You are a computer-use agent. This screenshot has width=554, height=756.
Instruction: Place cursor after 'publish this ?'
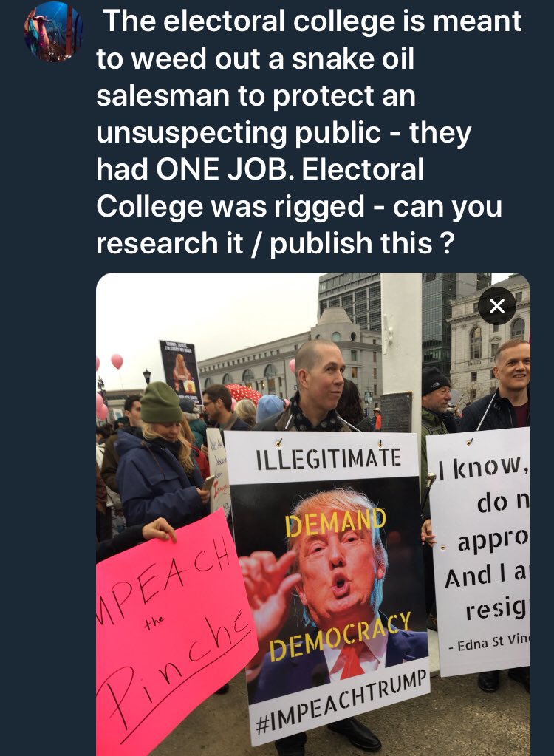456,243
